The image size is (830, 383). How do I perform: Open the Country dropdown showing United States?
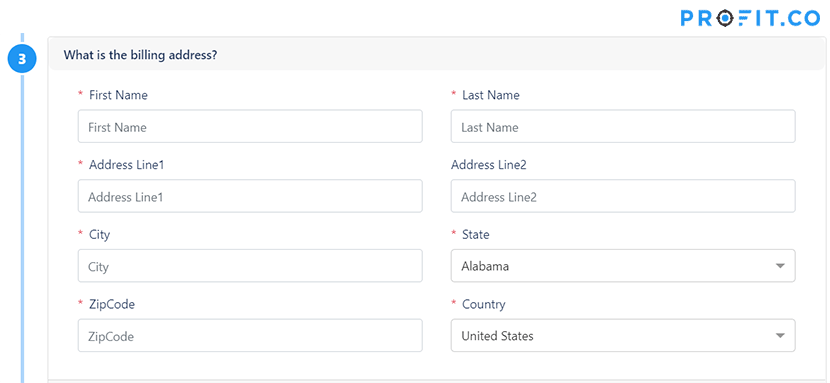pos(623,335)
